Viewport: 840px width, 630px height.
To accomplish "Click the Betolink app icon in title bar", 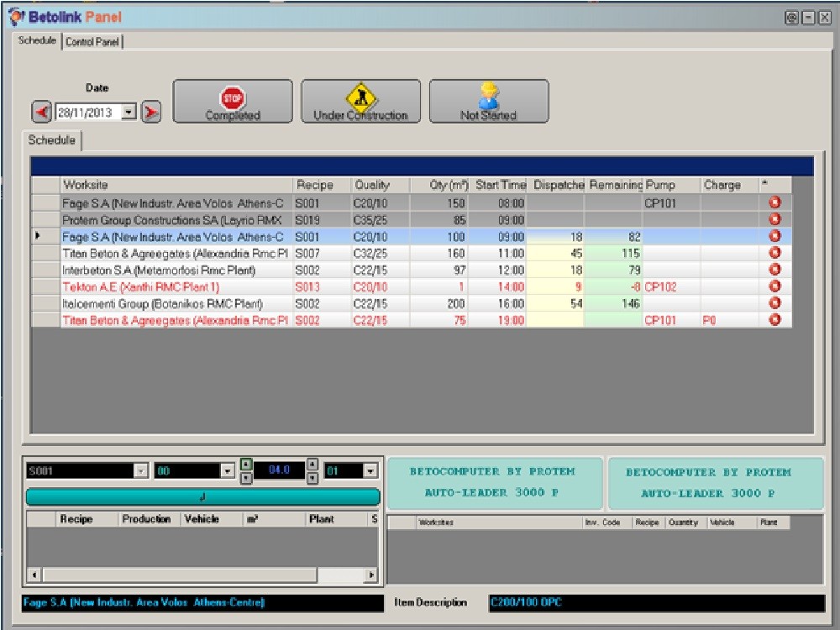I will [x=16, y=17].
